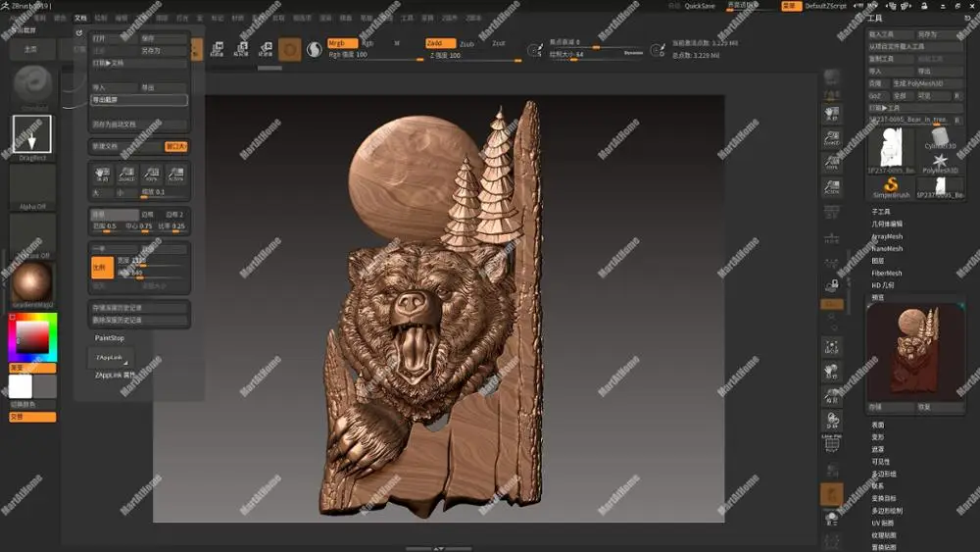This screenshot has height=552, width=980.
Task: Toggle the orange gradient button under color picker
Action: (32, 368)
